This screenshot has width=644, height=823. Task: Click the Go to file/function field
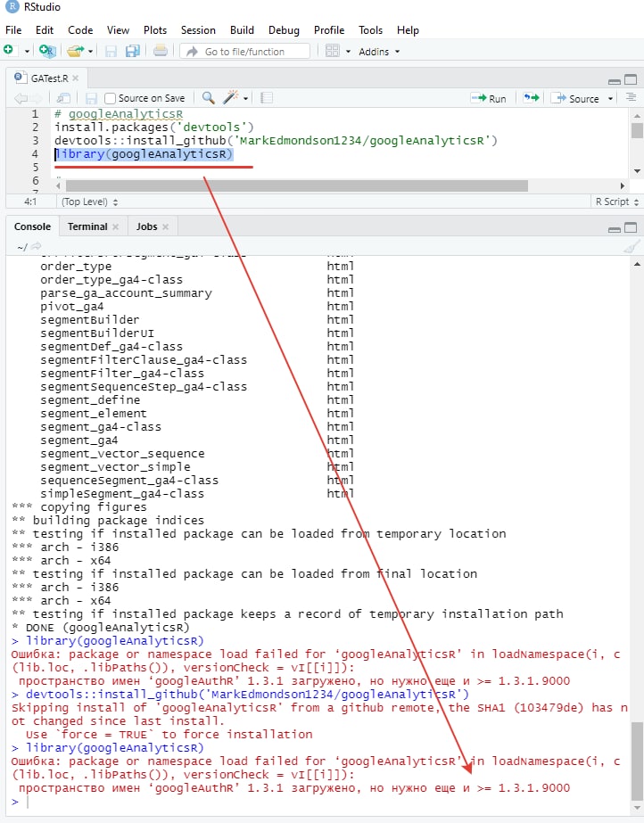(x=244, y=52)
